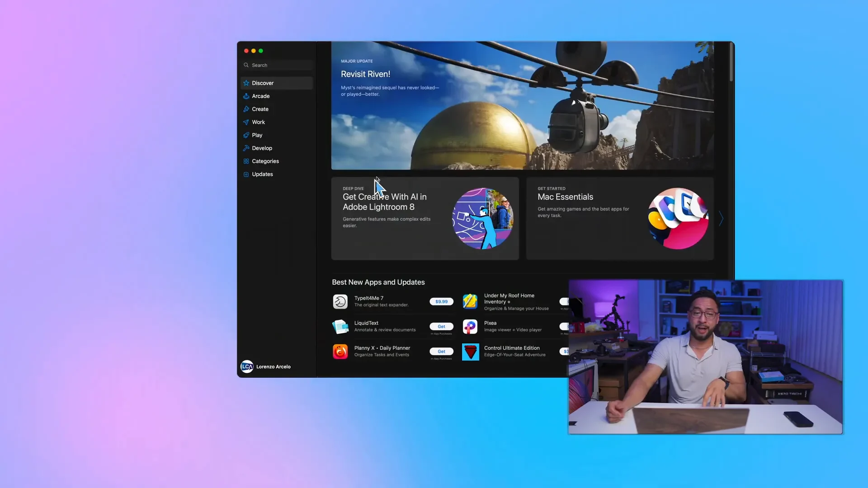Open the Create section
This screenshot has width=868, height=488.
click(277, 109)
